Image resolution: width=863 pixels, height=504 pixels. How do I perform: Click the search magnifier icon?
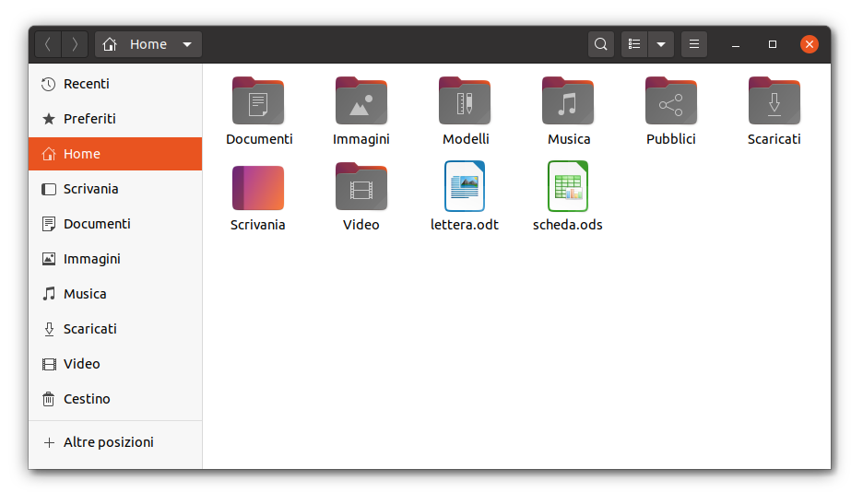pos(601,44)
